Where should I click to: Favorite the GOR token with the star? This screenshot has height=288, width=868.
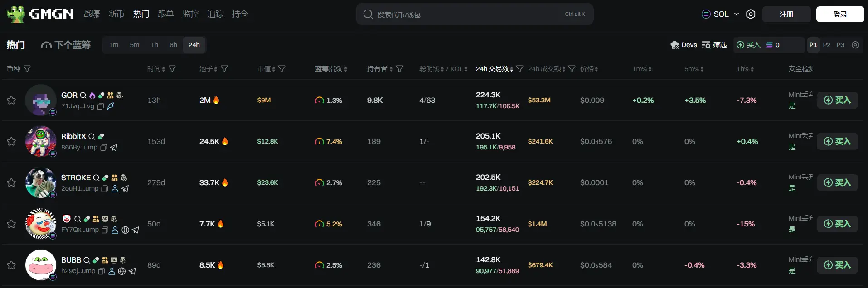(x=11, y=100)
